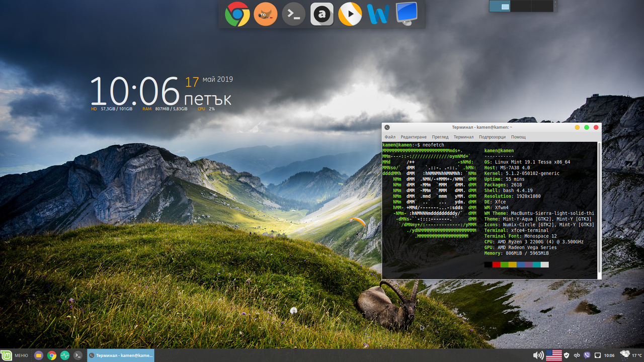Open GIMP from the top dock
The image size is (644, 362).
click(266, 14)
